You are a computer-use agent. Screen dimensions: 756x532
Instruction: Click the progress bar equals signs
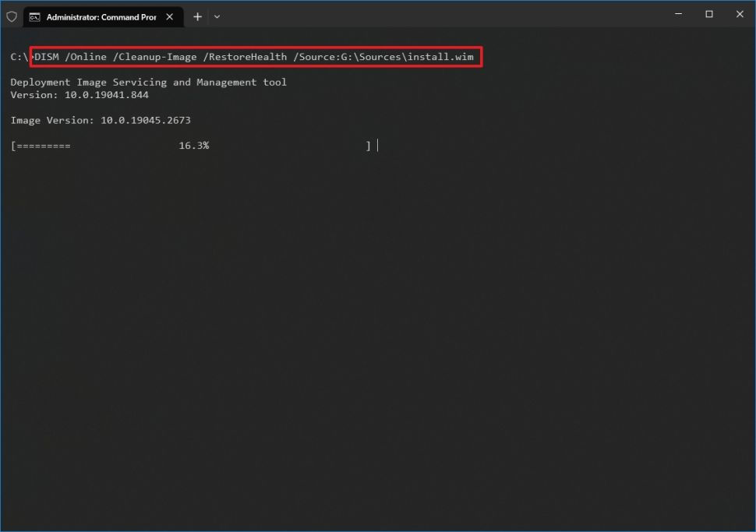[x=44, y=146]
